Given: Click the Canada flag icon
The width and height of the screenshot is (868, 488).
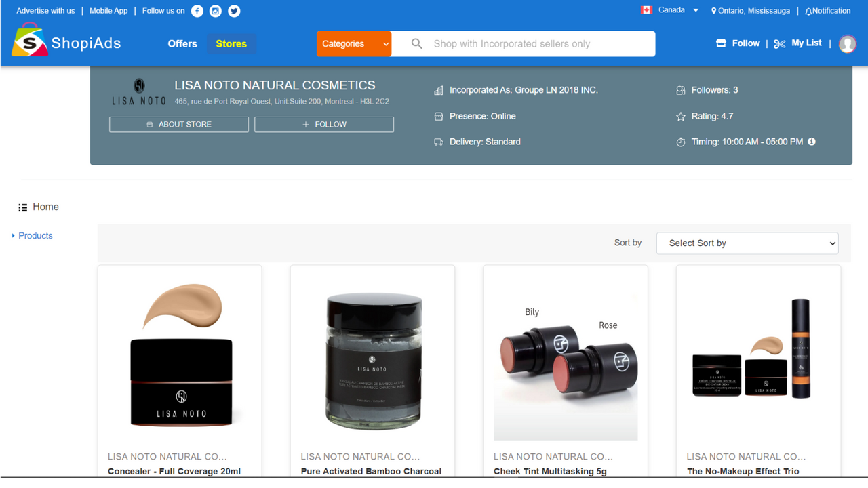Looking at the screenshot, I should coord(646,10).
